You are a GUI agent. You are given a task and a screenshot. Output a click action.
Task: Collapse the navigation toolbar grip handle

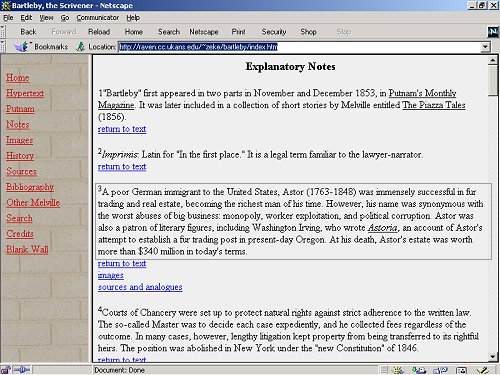[3, 32]
